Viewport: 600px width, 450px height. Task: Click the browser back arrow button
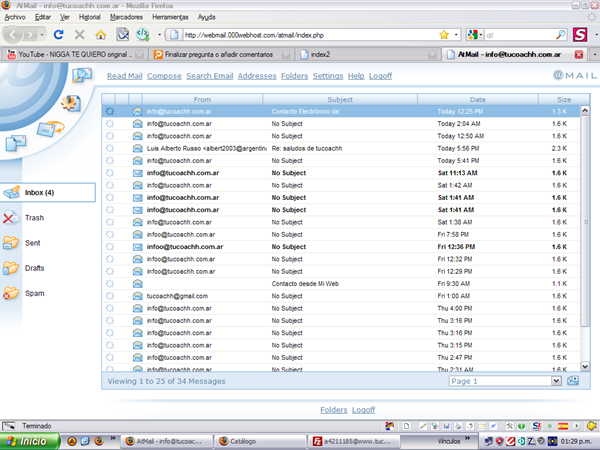tap(15, 34)
